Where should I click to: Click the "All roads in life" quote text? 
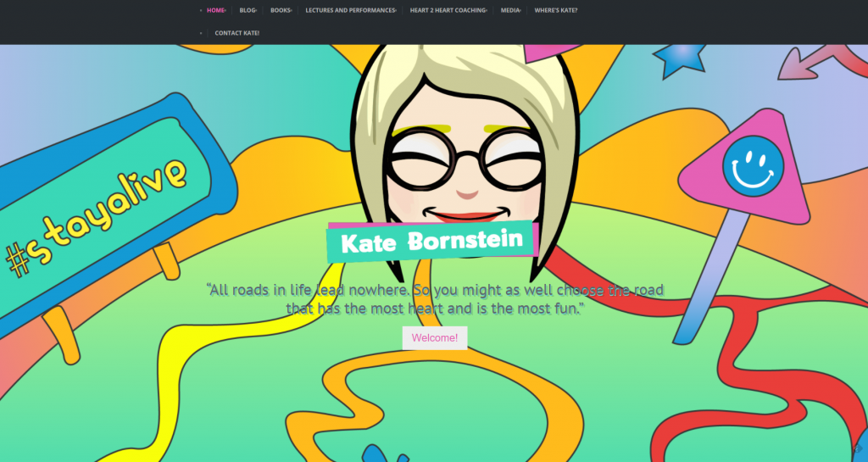435,299
